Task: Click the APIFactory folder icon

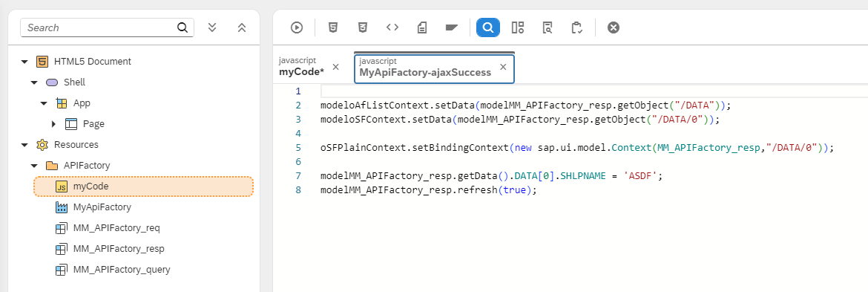Action: click(x=51, y=166)
